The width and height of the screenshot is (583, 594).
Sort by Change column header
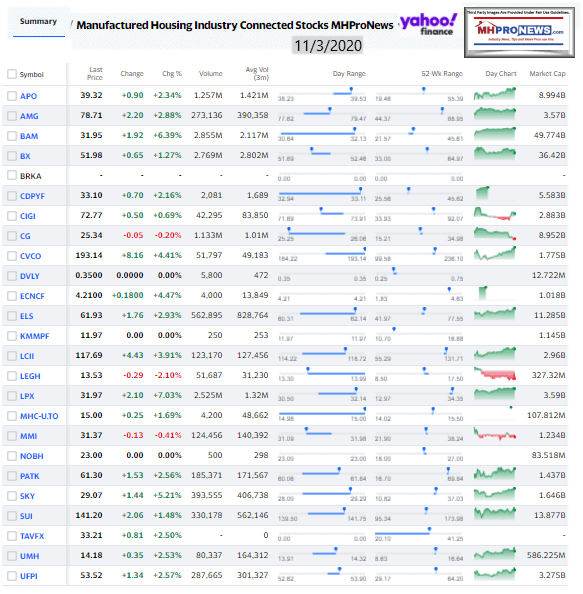pos(132,73)
